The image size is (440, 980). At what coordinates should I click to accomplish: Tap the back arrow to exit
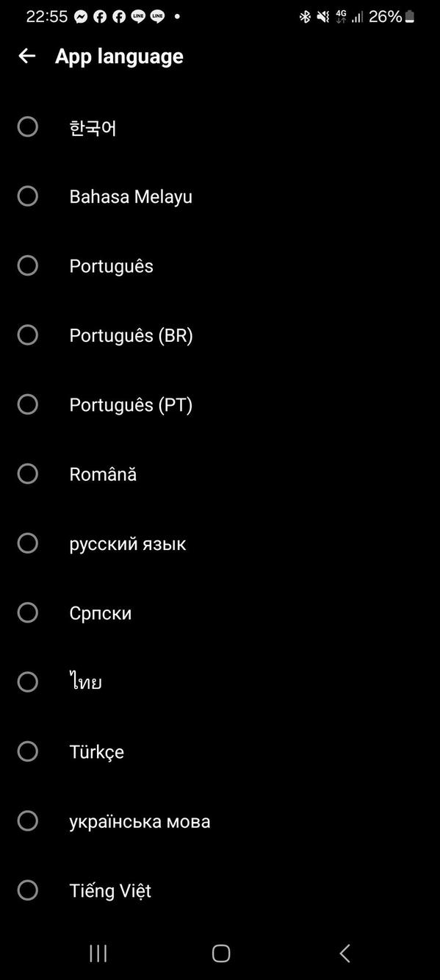pos(26,56)
